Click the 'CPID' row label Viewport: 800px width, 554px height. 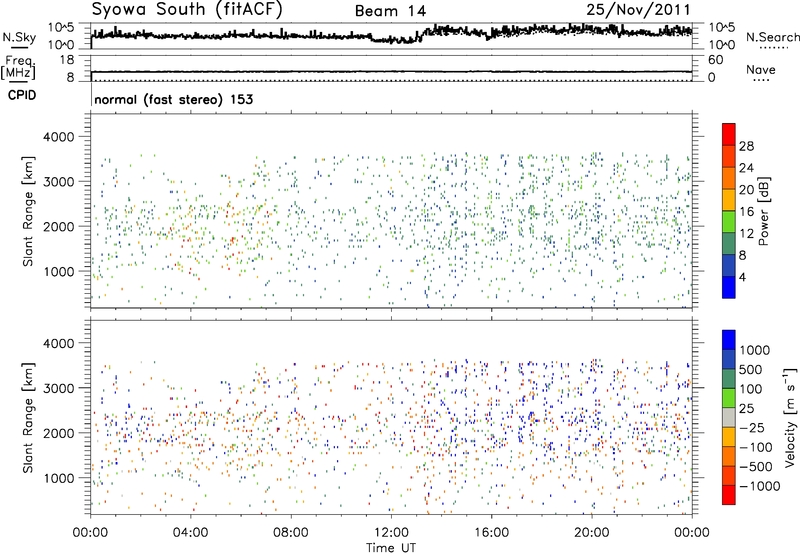(x=22, y=95)
